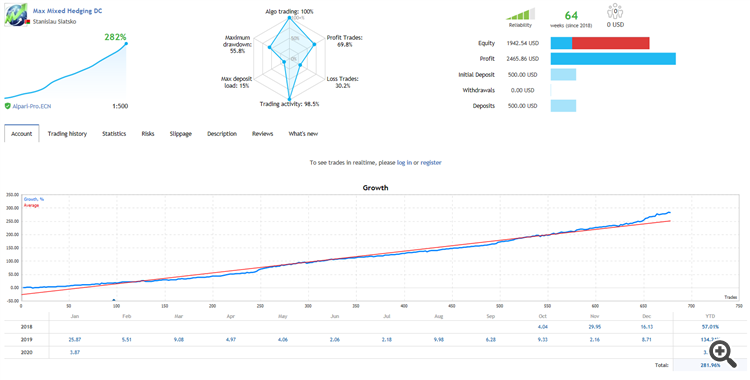Click the Max Mixed Hedging DC signal logo
The image size is (750, 380).
pyautogui.click(x=16, y=15)
